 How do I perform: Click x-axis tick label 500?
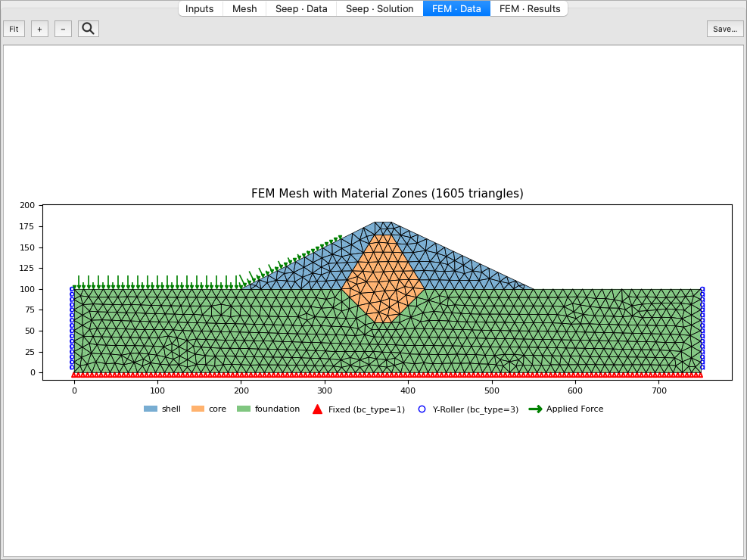[492, 390]
